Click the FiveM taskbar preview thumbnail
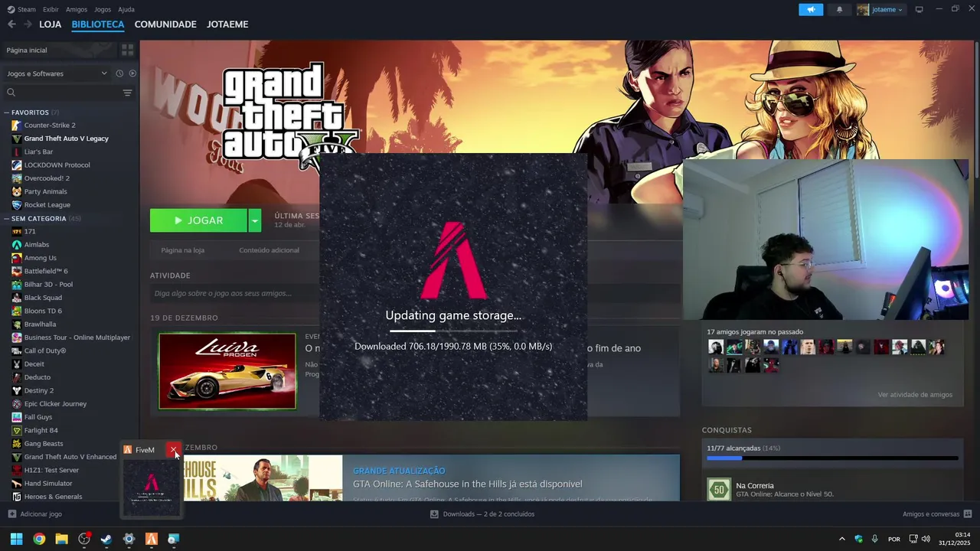This screenshot has height=551, width=980. coord(152,487)
